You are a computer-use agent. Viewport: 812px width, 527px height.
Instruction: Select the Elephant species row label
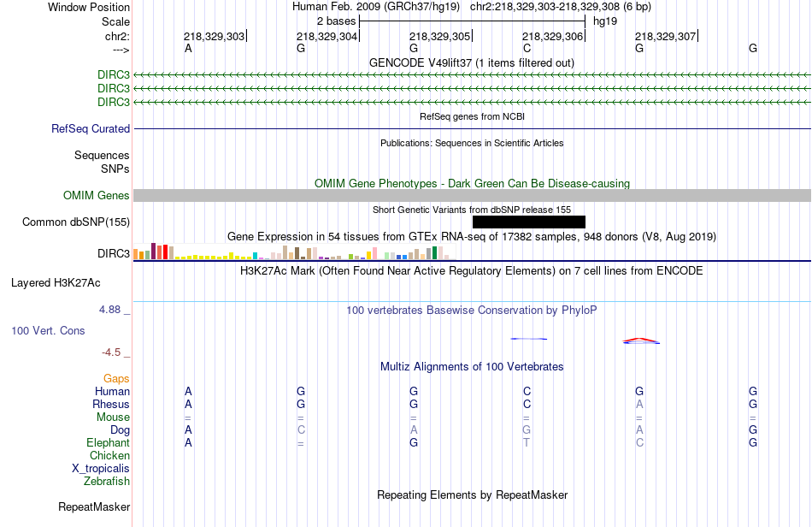109,442
